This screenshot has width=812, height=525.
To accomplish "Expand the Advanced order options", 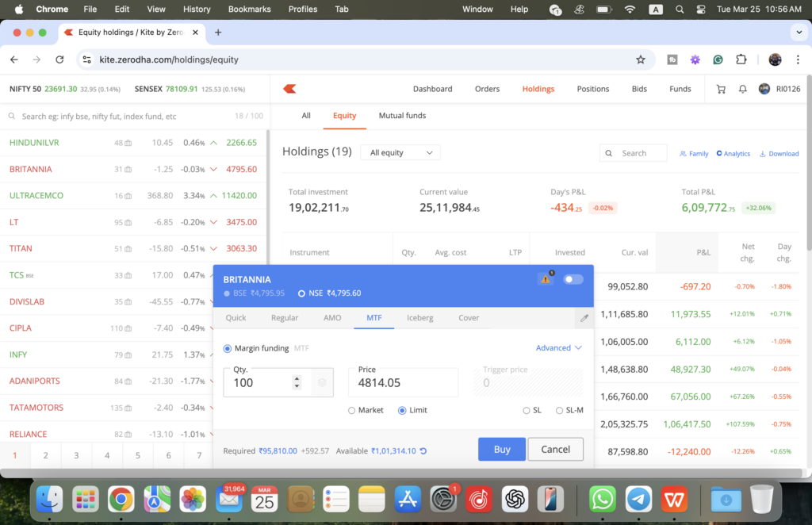I will (559, 348).
